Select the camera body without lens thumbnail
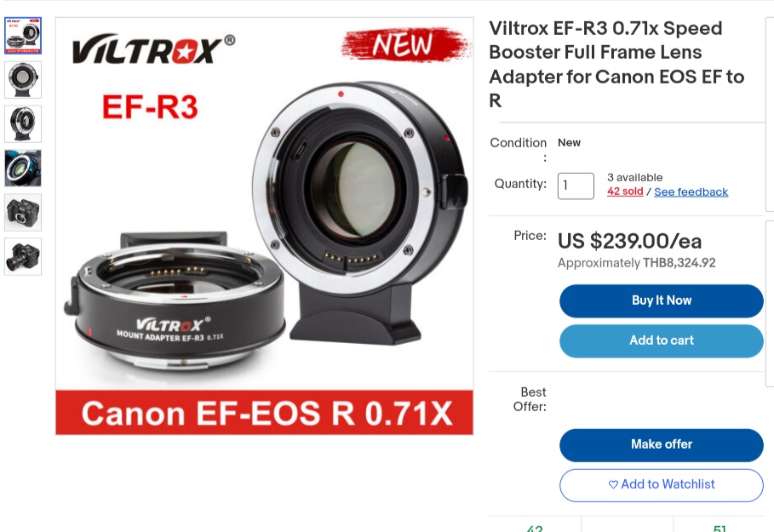Screen dimensions: 774x532 (23, 212)
